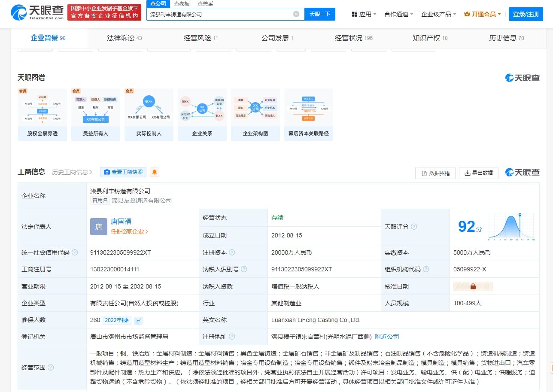Click the registration authority 唐山市滦州市市场监督管理局
This screenshot has height=392, width=553.
pyautogui.click(x=129, y=337)
